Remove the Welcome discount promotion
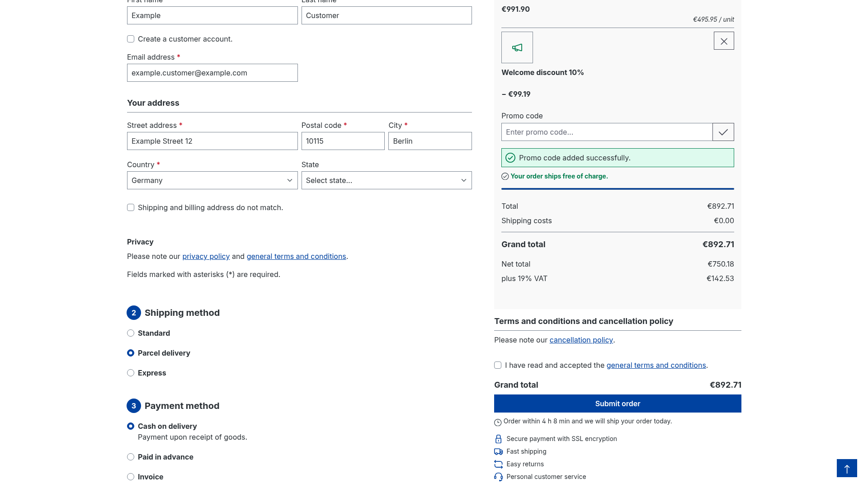Viewport: 868px width, 488px height. 724,41
